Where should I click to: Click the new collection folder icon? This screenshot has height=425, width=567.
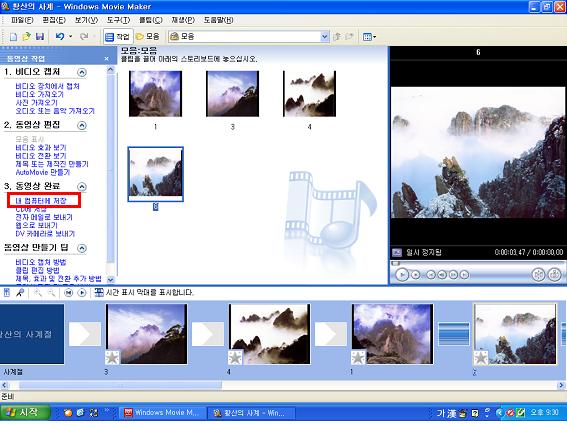tap(349, 37)
